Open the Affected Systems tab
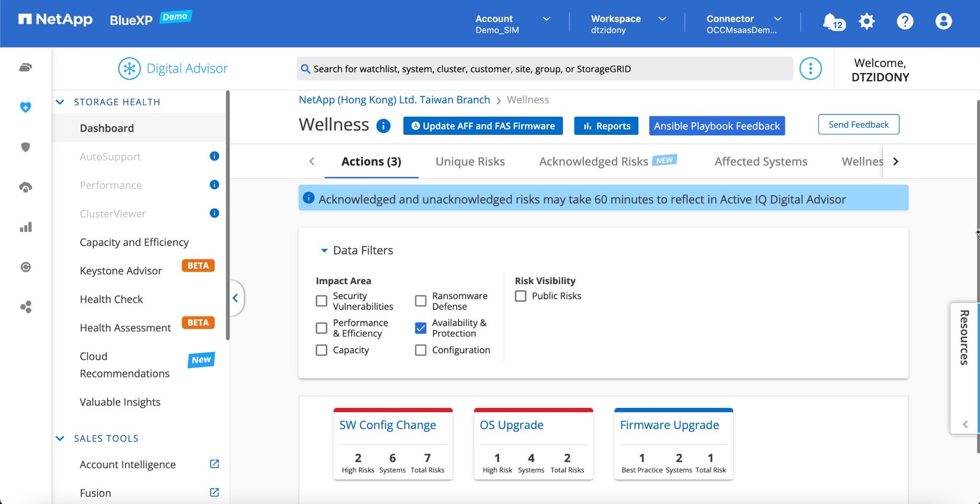The image size is (980, 504). pos(760,162)
